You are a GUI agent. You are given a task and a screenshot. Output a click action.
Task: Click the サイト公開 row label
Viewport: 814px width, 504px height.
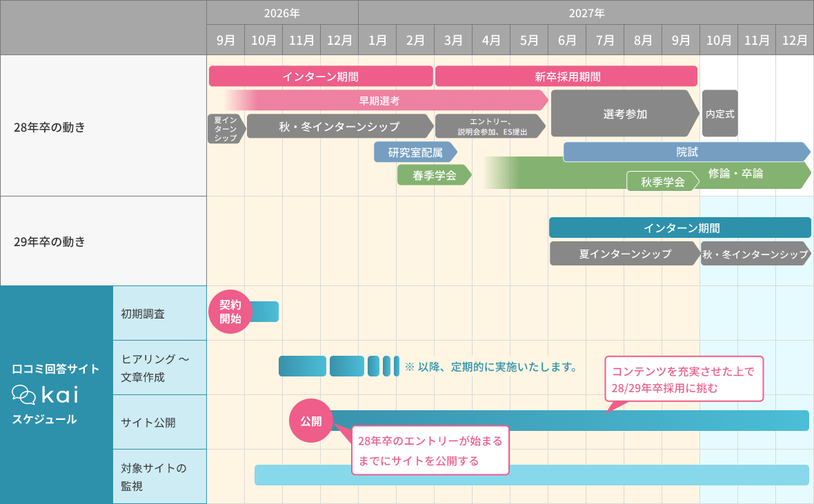pos(148,423)
